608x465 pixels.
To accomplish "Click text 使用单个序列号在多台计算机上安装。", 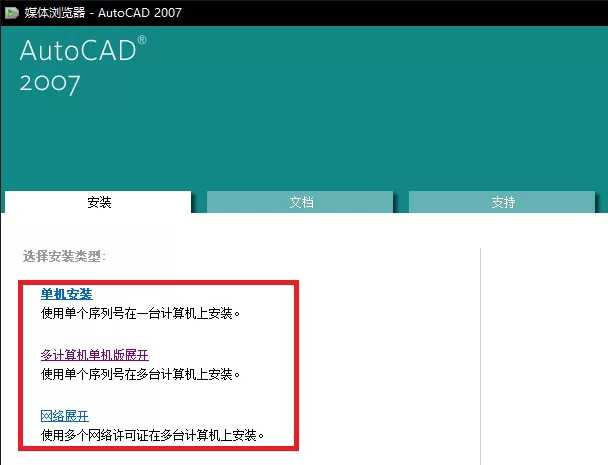I will click(x=140, y=374).
